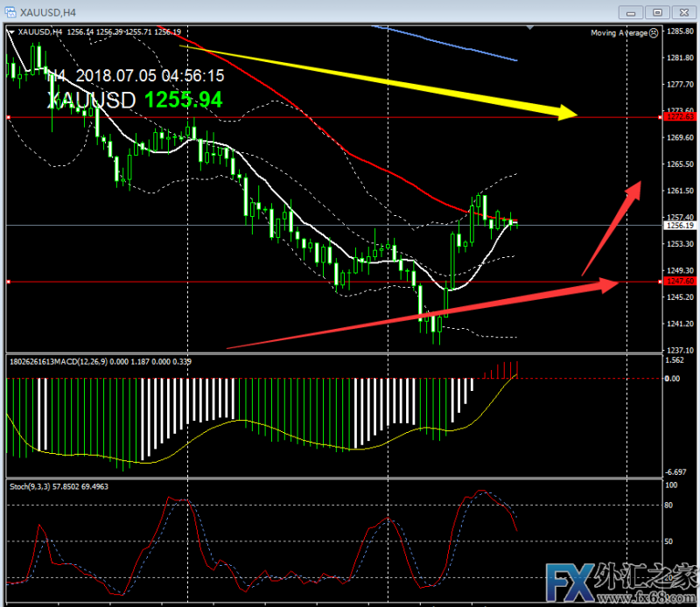Click the 1261.50 value on price scale
Screen dimensions: 700x607
(x=681, y=191)
